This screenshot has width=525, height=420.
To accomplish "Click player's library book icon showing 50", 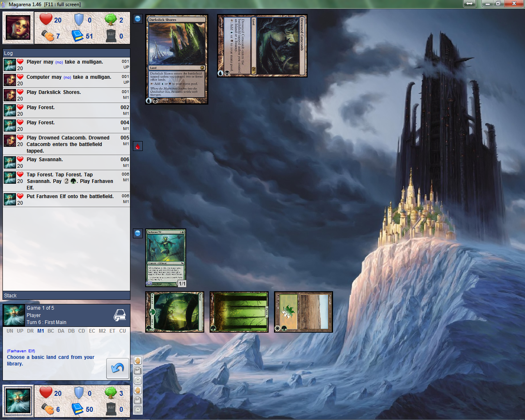I will [78, 409].
